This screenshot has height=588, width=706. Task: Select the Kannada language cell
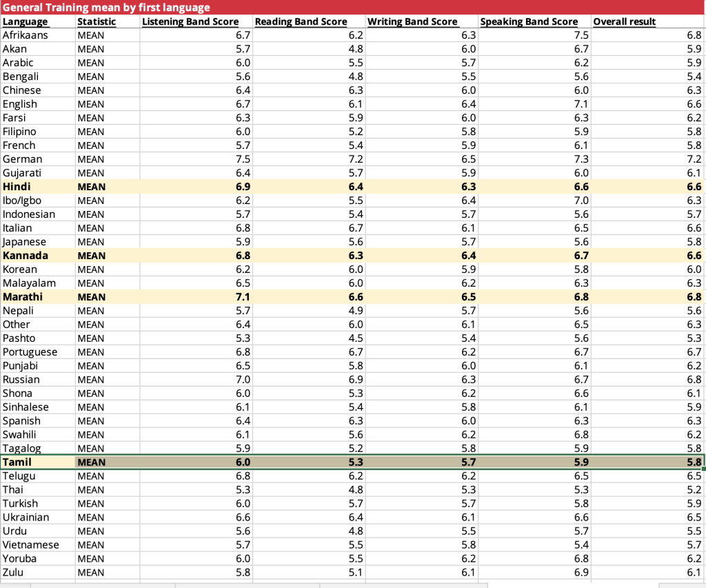click(x=25, y=256)
